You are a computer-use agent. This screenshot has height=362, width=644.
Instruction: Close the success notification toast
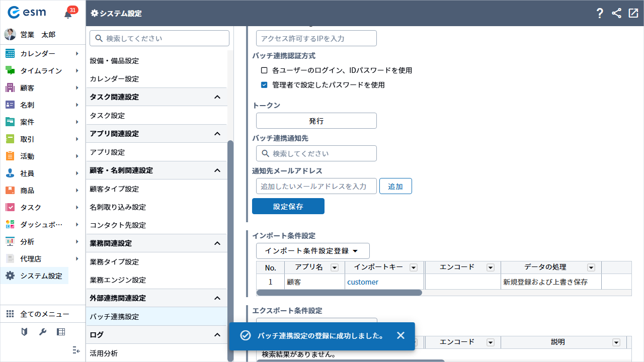click(400, 335)
